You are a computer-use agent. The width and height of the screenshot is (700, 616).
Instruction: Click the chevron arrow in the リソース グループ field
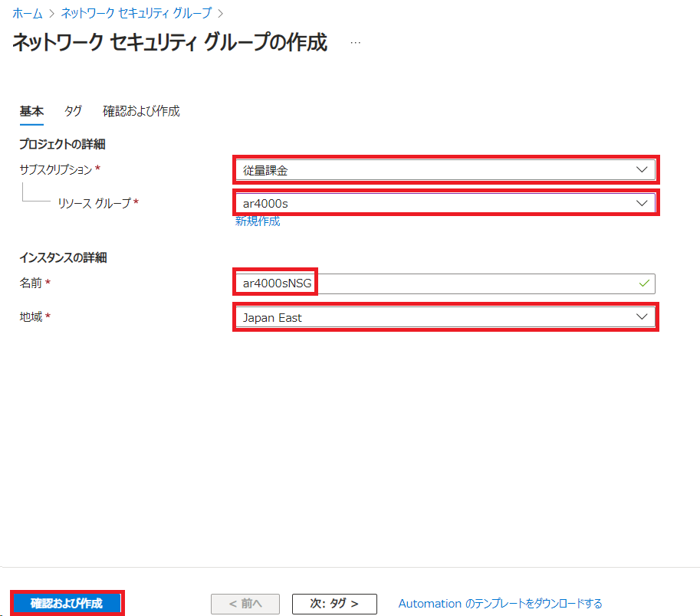(642, 203)
